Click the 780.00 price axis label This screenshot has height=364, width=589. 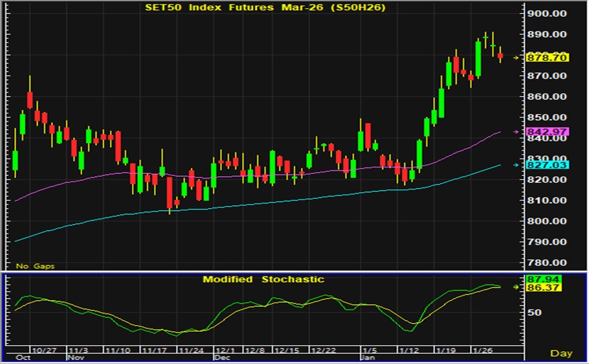pyautogui.click(x=549, y=263)
